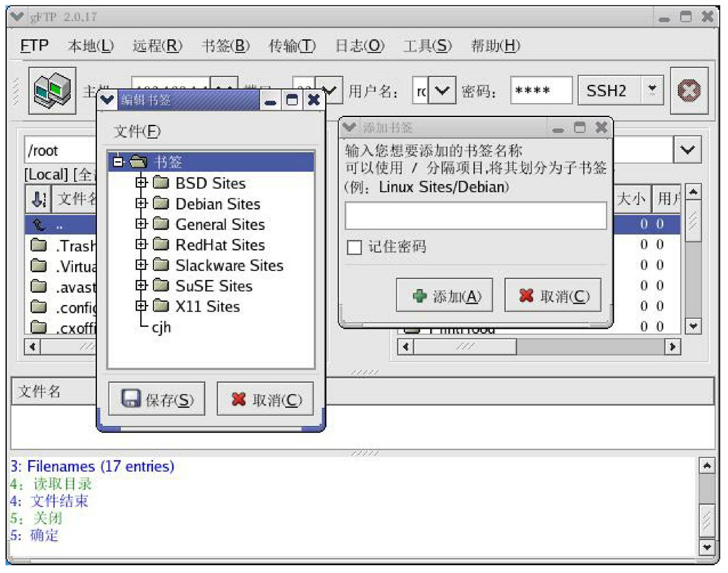Click log line 'Filenames (17 entries)'

(x=92, y=466)
